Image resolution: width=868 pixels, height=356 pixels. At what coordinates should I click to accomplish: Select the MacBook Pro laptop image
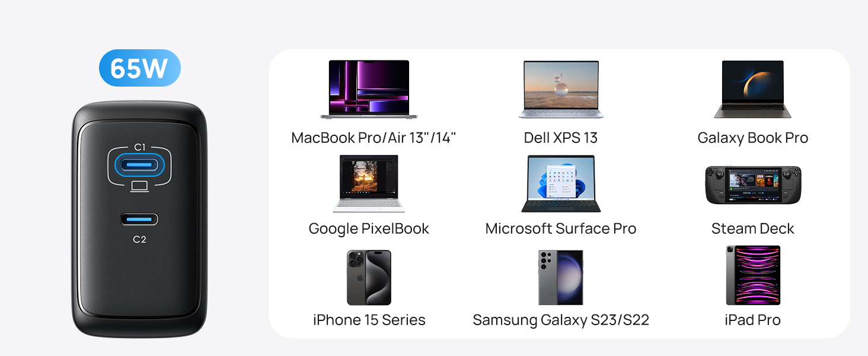point(369,89)
